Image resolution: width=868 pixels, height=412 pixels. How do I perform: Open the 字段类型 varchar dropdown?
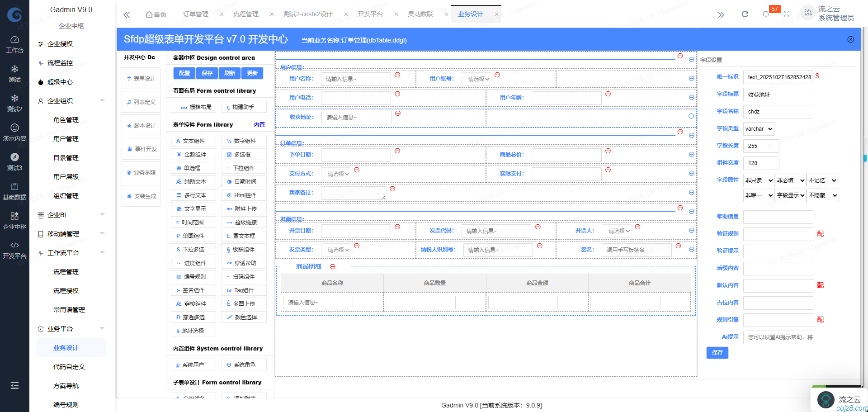(x=759, y=129)
